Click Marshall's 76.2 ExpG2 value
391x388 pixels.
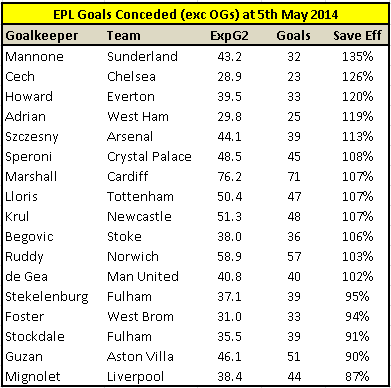[229, 177]
